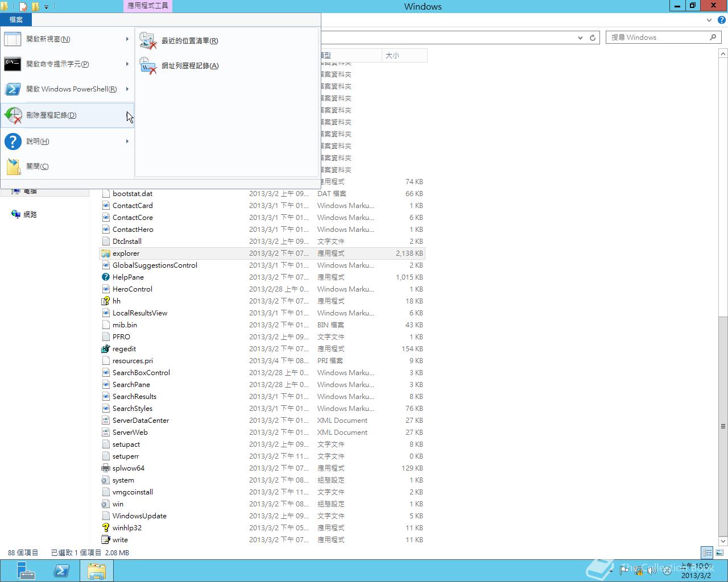728x582 pixels.
Task: Sort by the 大小 size column header
Action: pyautogui.click(x=404, y=56)
